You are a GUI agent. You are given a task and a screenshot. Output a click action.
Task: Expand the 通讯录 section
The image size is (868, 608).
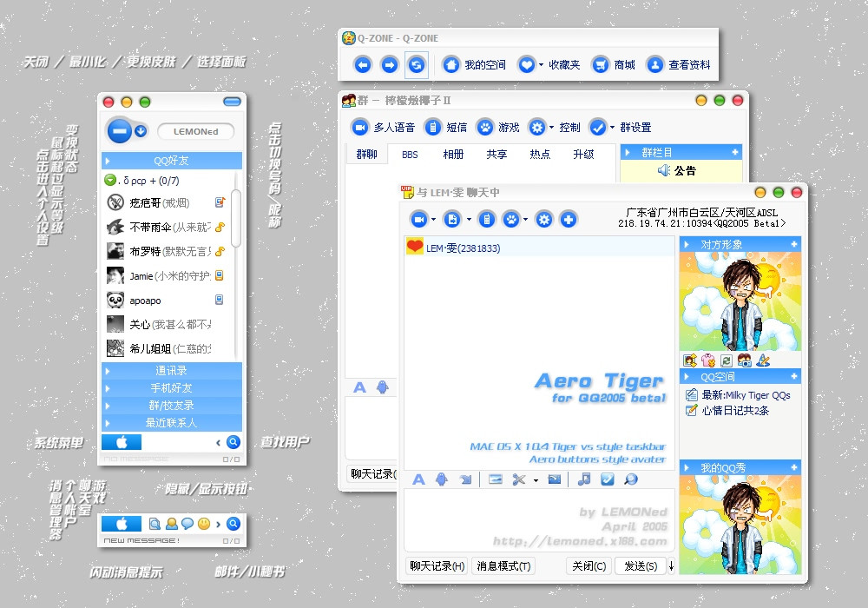[172, 371]
